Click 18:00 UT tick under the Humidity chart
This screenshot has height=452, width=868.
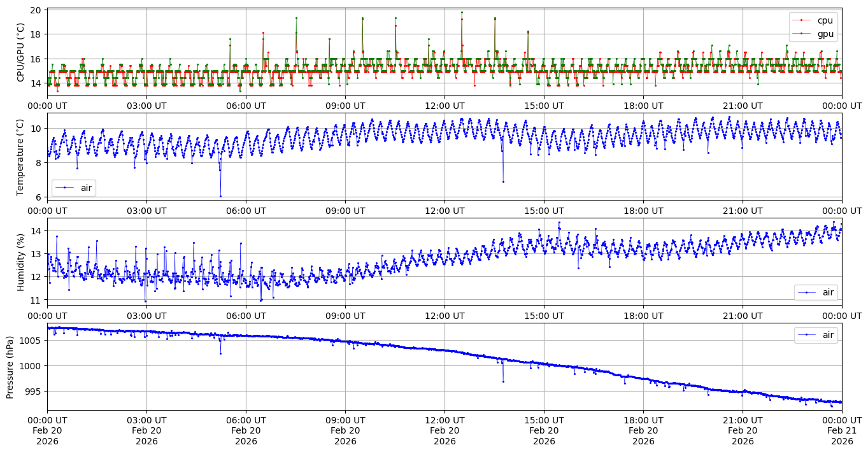[643, 316]
